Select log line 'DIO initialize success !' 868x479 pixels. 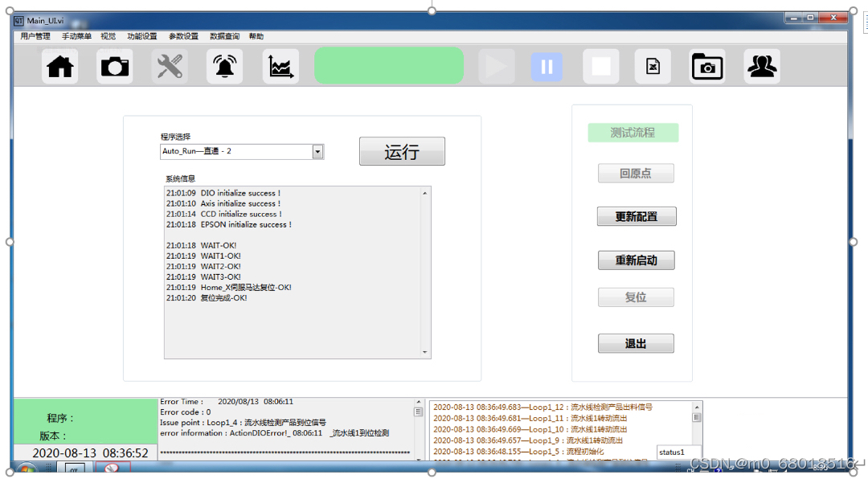pos(223,193)
